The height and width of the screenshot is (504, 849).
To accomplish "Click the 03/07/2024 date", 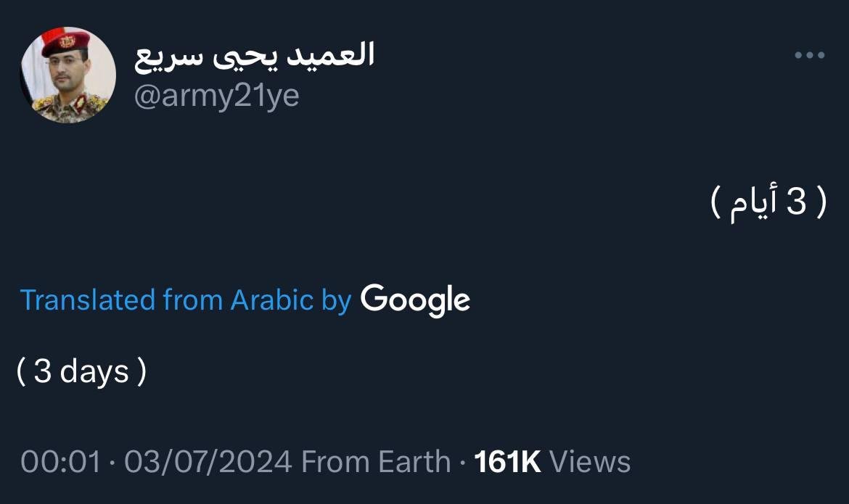I will coord(208,462).
